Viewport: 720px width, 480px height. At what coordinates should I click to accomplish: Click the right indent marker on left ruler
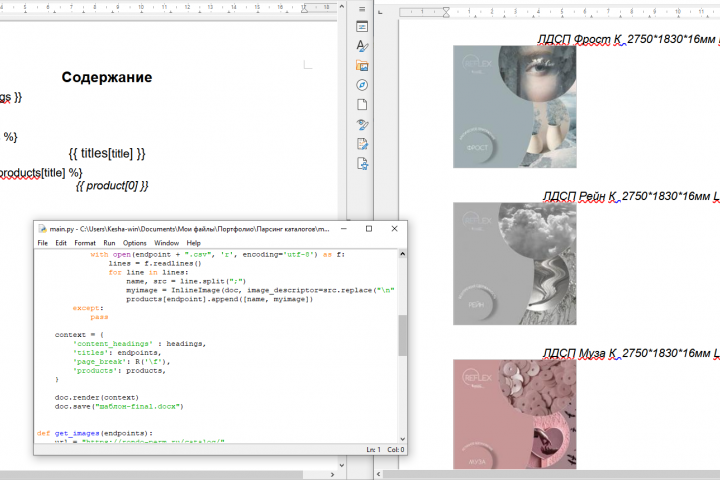[x=304, y=8]
